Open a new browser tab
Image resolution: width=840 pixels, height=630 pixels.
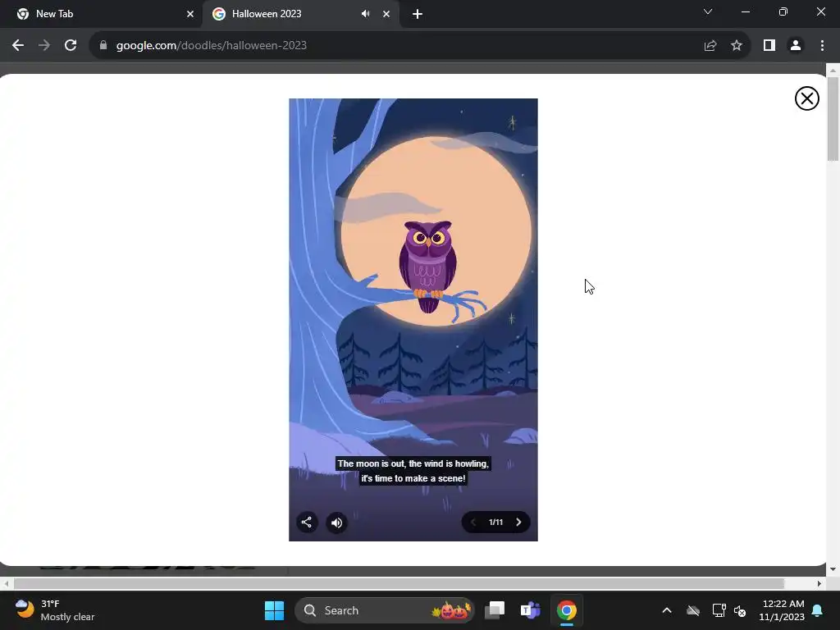coord(418,14)
